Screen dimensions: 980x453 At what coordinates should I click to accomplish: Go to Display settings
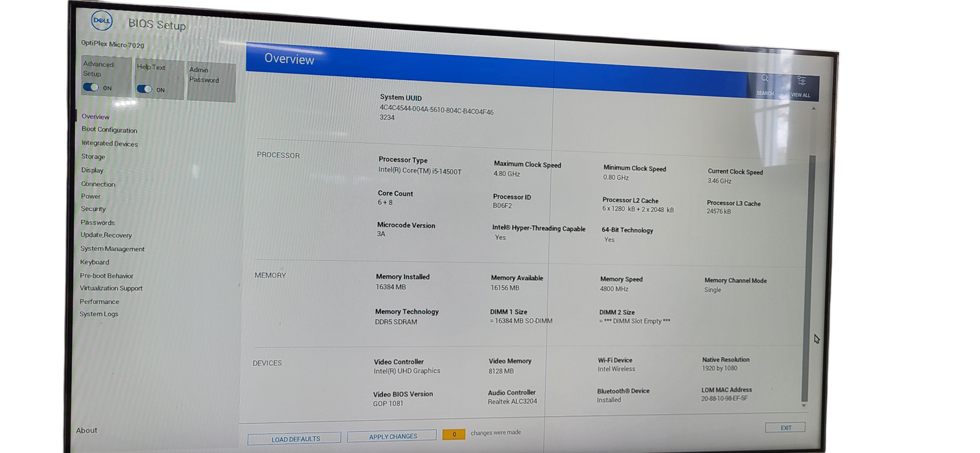[x=93, y=170]
